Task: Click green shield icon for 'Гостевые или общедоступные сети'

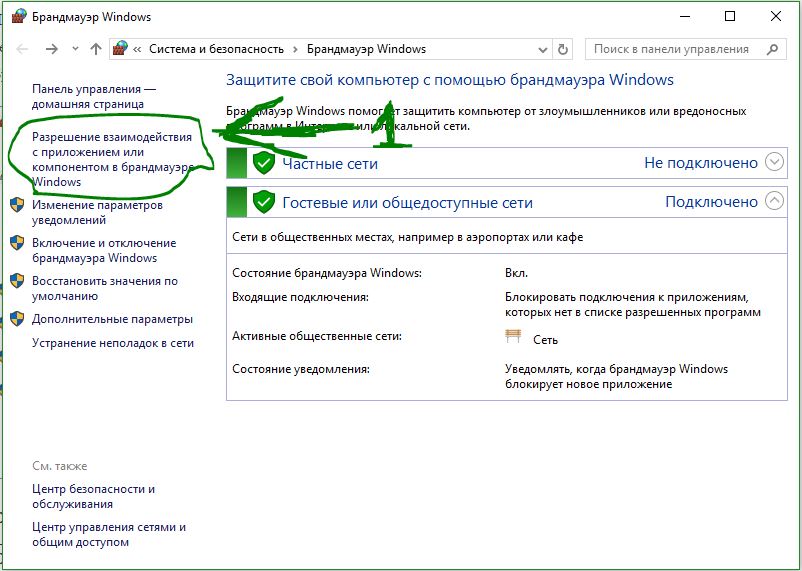Action: pyautogui.click(x=264, y=202)
